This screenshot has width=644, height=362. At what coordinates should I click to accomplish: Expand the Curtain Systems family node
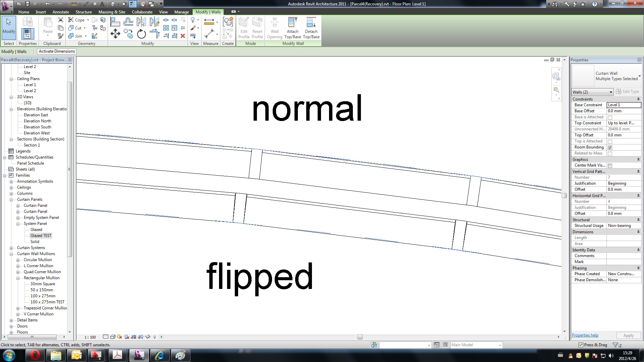11,248
